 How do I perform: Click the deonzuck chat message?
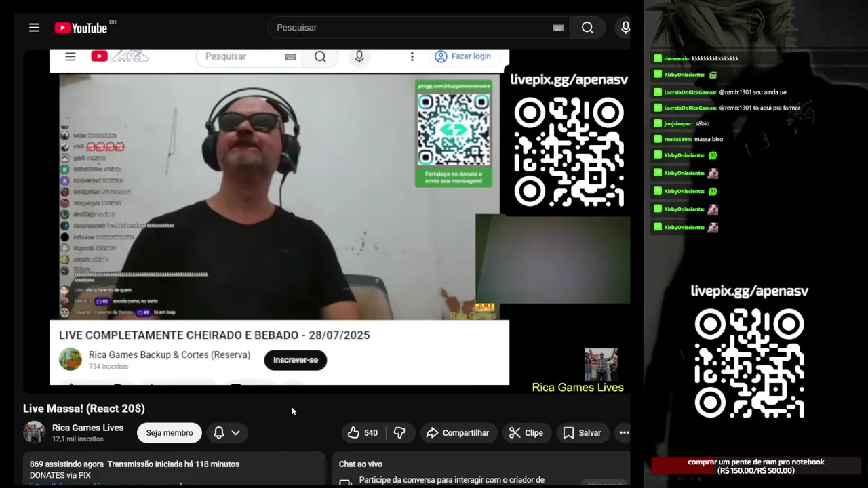coord(696,58)
